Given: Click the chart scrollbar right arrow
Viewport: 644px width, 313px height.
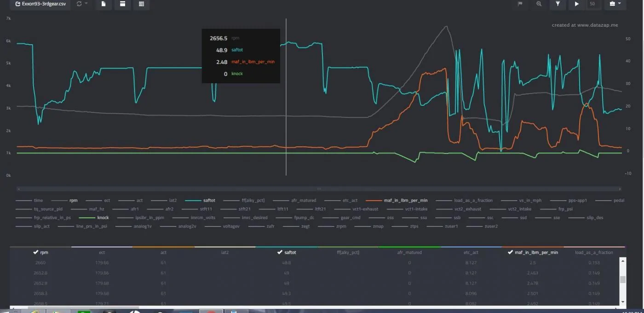Looking at the screenshot, I should [x=621, y=189].
